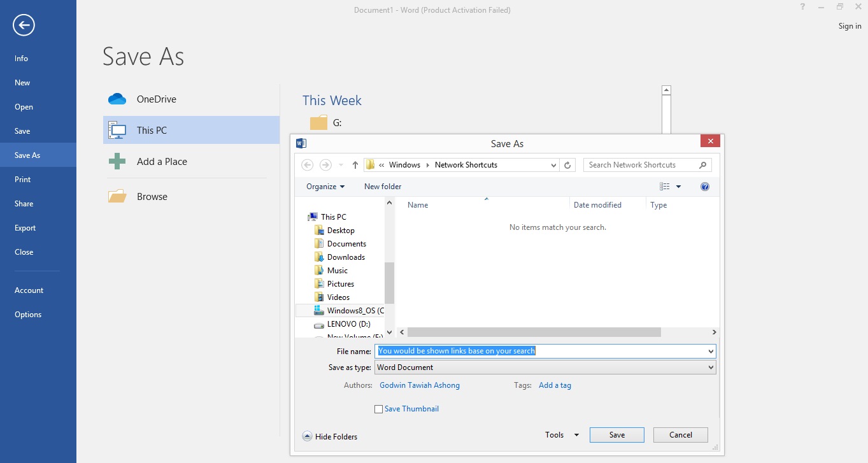Open the G: folder under This Week
Screen dimensions: 868x463
[326, 123]
